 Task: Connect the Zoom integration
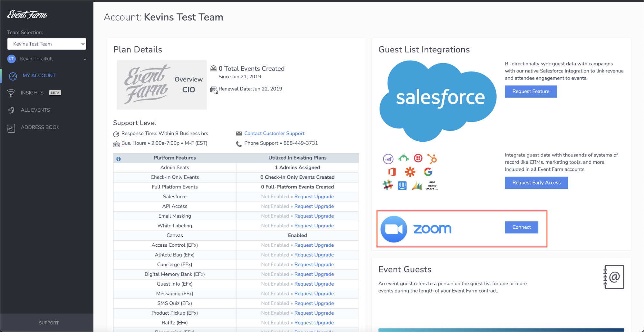pos(521,227)
